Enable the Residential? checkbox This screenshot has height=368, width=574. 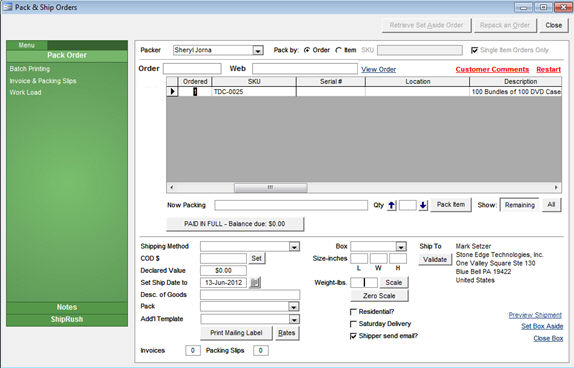point(353,312)
